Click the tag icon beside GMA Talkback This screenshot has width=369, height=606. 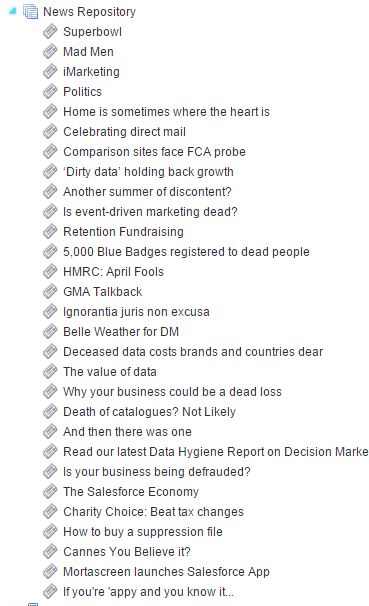pos(50,292)
